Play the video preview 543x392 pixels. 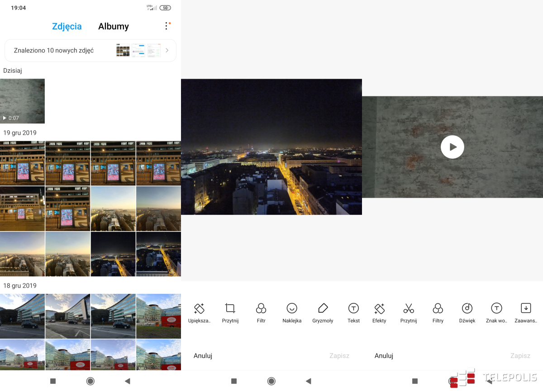[x=452, y=147]
